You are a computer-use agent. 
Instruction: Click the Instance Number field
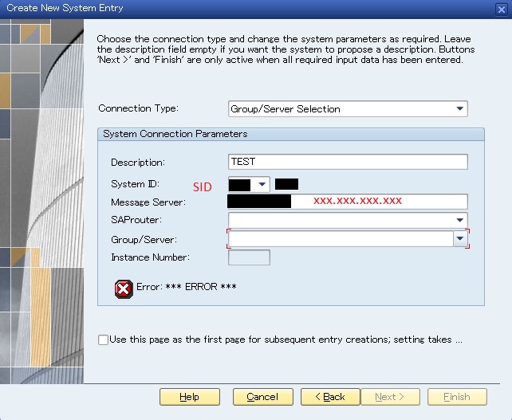[249, 257]
